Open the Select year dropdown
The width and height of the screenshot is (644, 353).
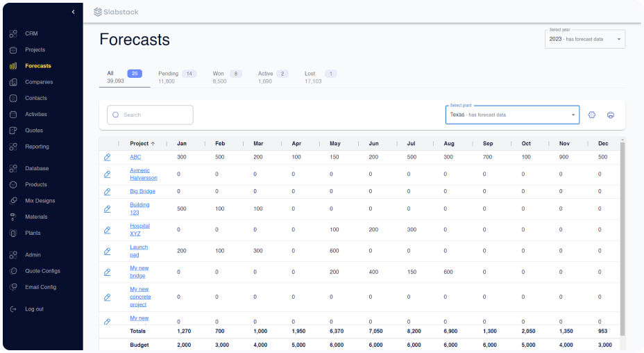pyautogui.click(x=585, y=39)
